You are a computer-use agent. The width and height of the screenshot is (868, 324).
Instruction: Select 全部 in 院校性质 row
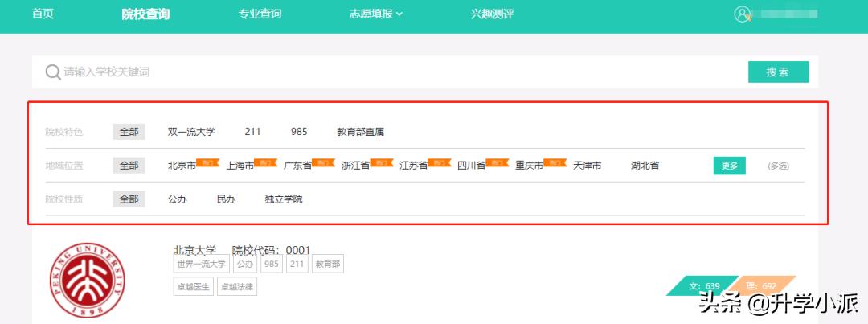pyautogui.click(x=129, y=199)
